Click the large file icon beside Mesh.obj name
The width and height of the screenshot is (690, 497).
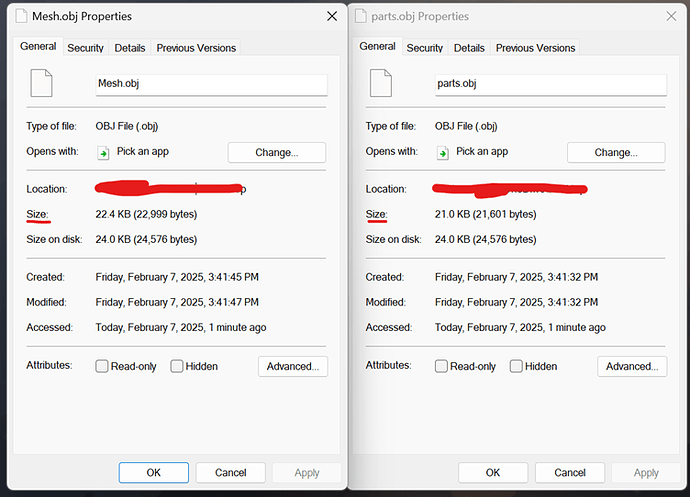40,84
